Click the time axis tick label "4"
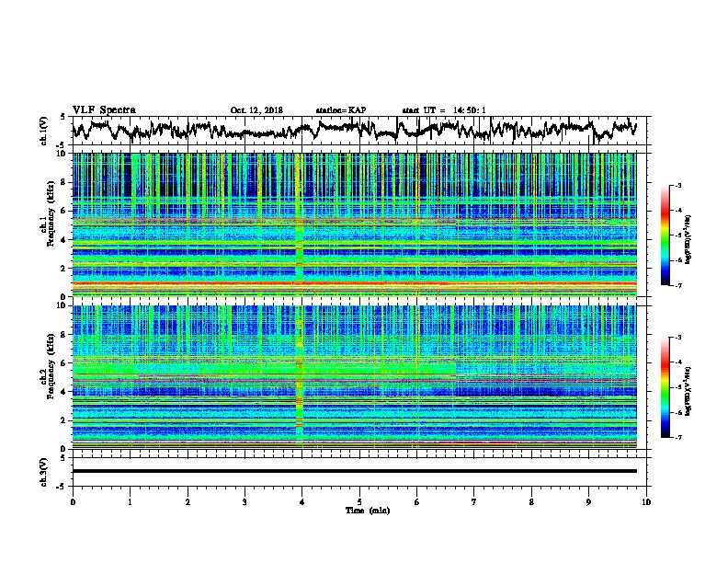The height and width of the screenshot is (563, 728). pos(302,501)
